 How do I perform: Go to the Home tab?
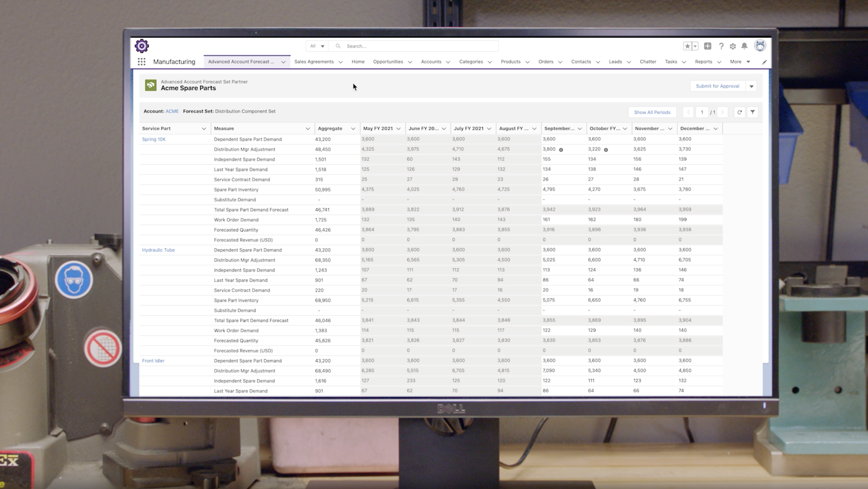coord(358,62)
